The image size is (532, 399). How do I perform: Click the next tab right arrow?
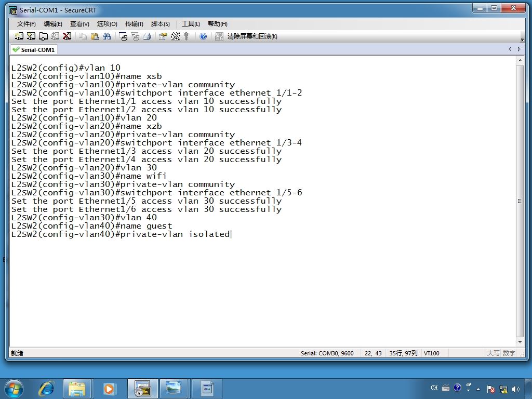pos(519,49)
